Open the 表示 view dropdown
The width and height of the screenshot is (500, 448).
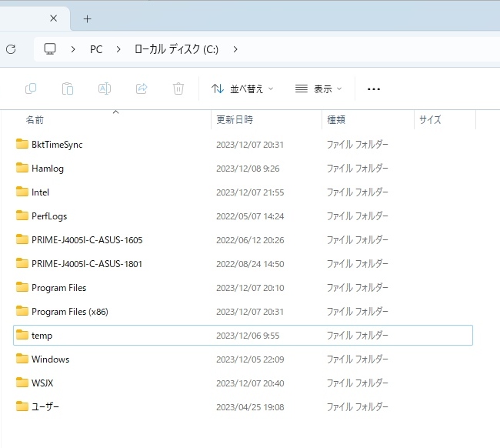point(318,89)
